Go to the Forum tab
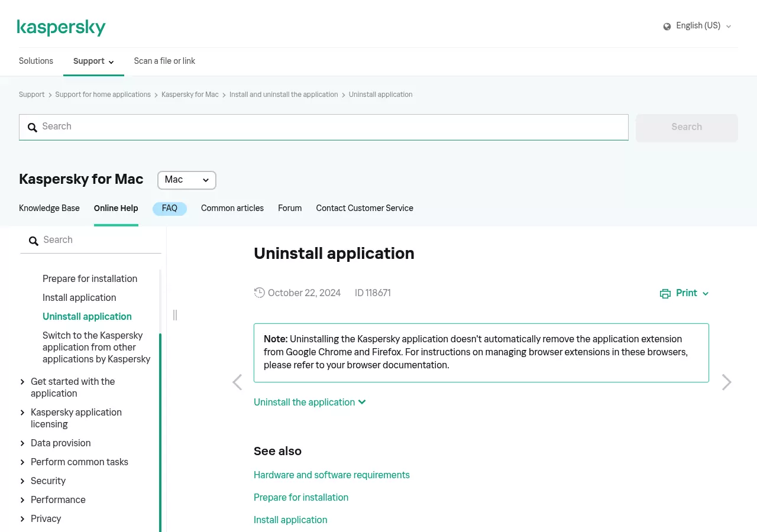 click(290, 208)
